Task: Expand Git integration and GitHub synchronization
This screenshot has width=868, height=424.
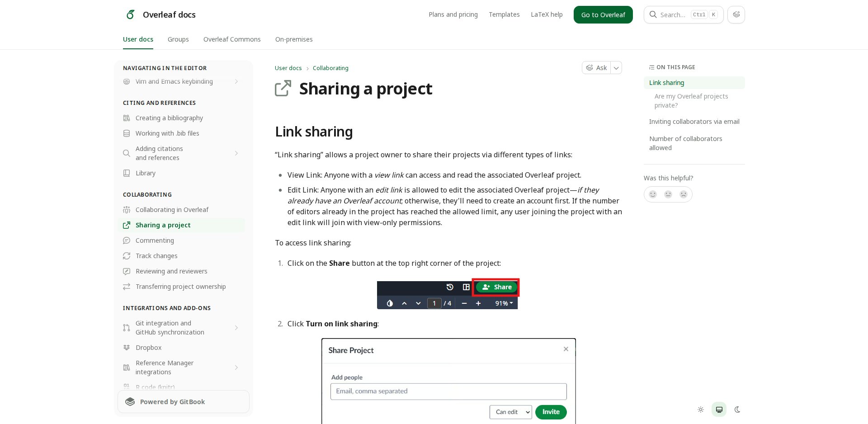Action: pyautogui.click(x=236, y=328)
